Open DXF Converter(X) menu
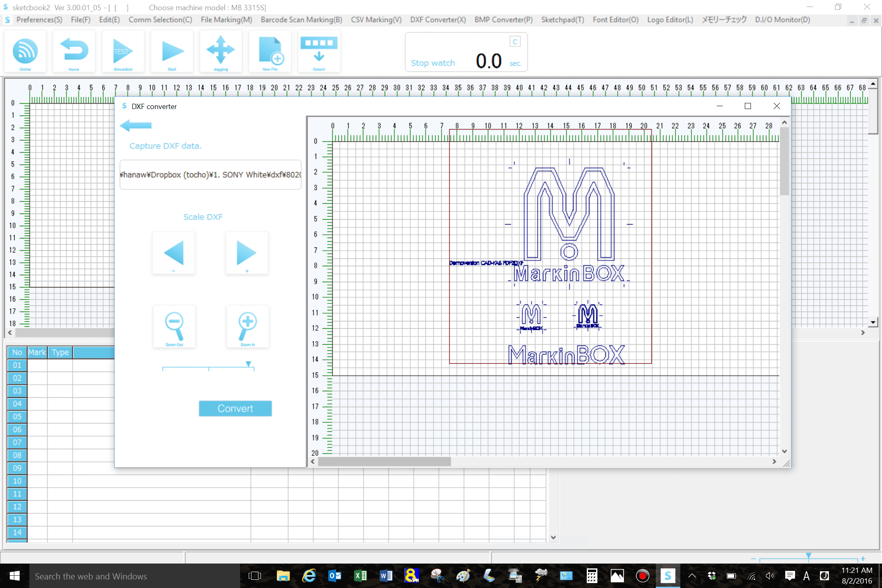Screen dimensions: 882x588 pyautogui.click(x=438, y=20)
